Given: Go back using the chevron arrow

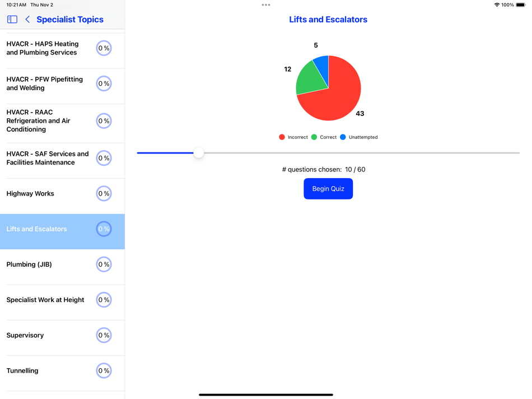Looking at the screenshot, I should [27, 20].
